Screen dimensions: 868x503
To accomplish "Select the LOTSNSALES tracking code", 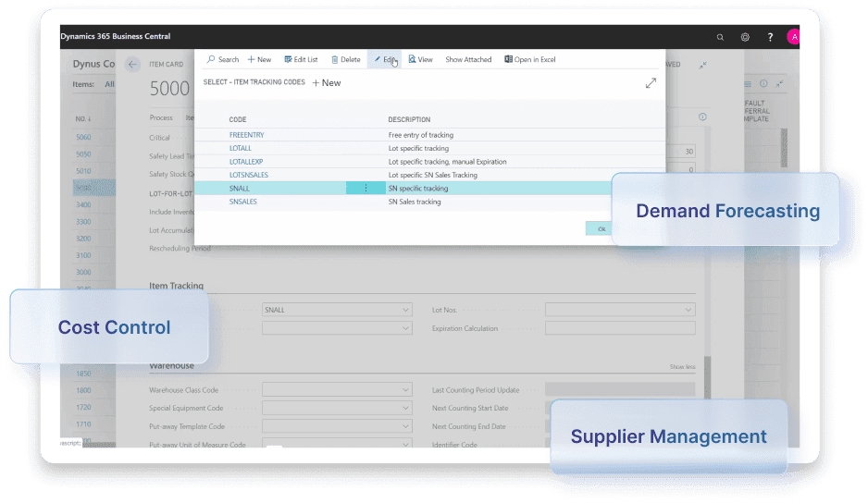I will pos(249,175).
